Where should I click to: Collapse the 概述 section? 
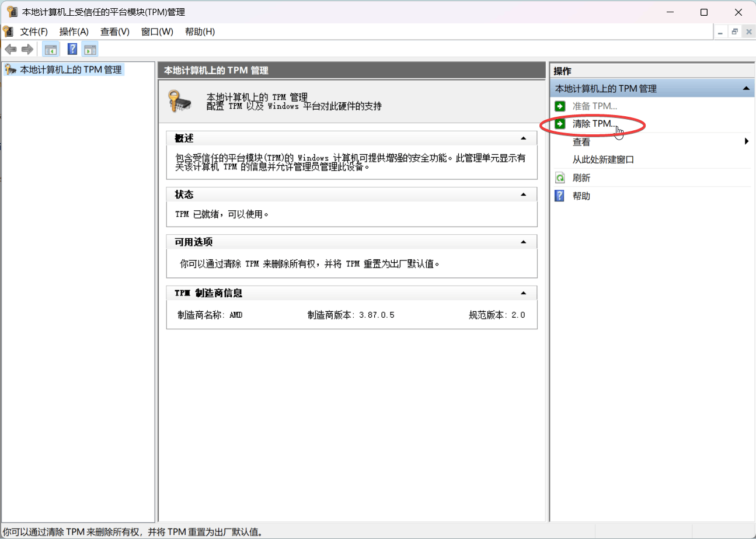click(x=524, y=138)
